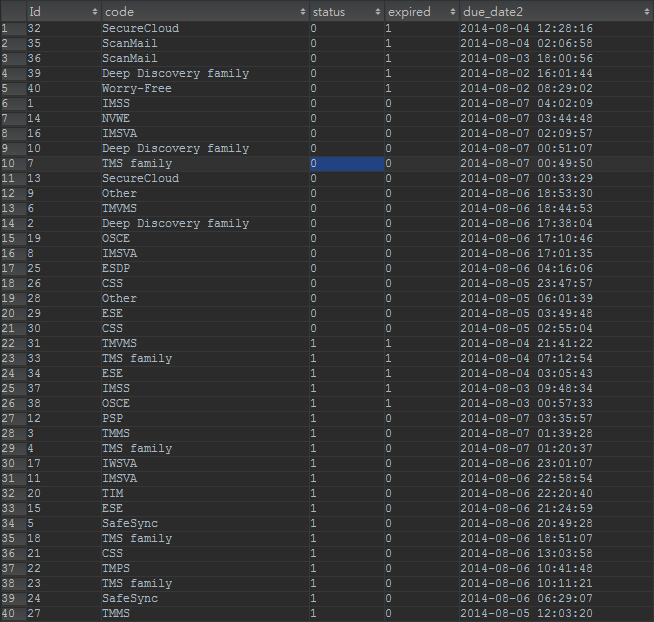Click the expired column header
This screenshot has width=654, height=622.
pos(422,11)
